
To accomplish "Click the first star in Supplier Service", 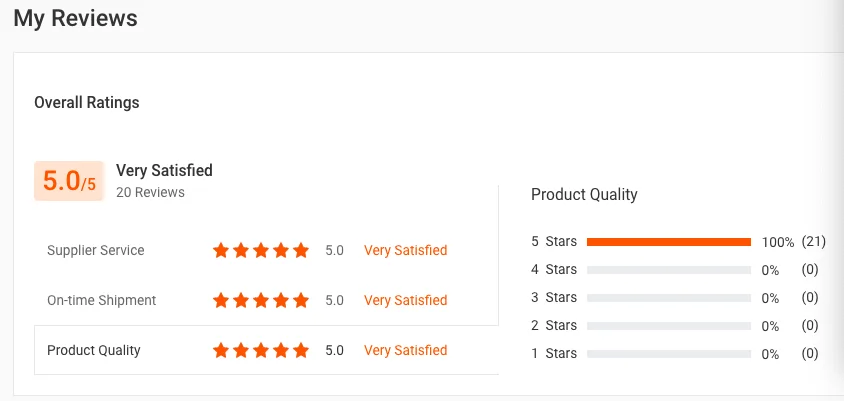I will [x=221, y=250].
